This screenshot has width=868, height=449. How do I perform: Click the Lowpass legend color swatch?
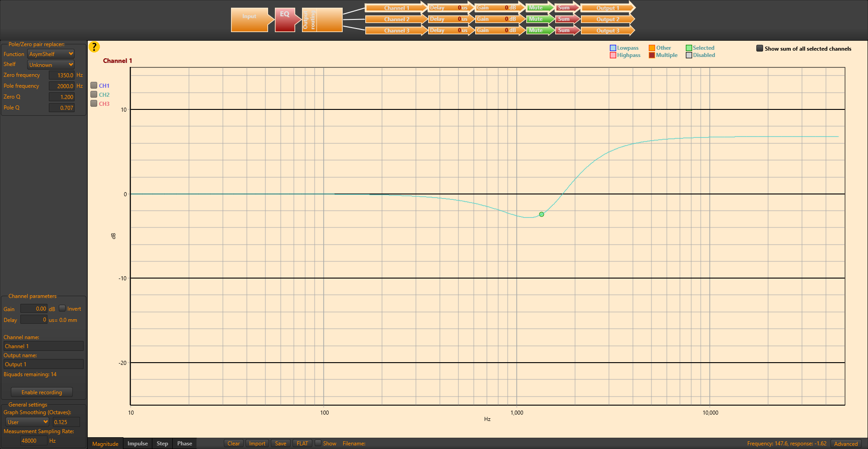pos(613,48)
